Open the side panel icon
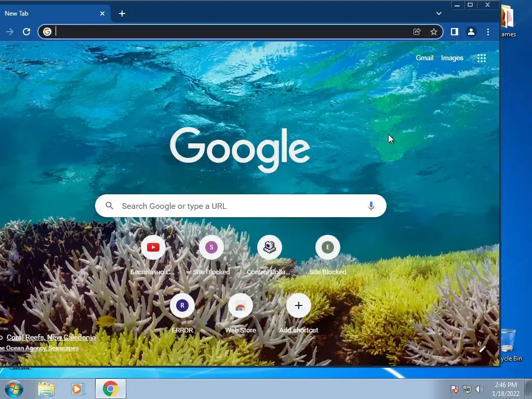 [x=454, y=32]
